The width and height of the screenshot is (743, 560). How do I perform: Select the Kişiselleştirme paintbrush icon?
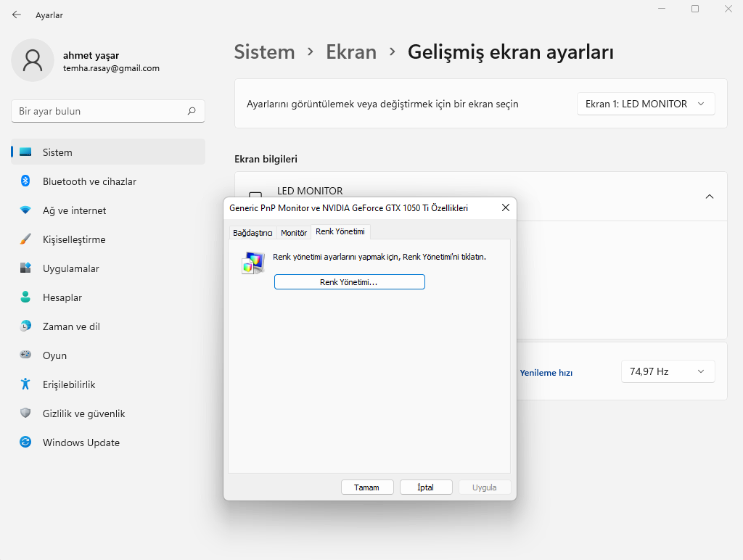point(25,239)
